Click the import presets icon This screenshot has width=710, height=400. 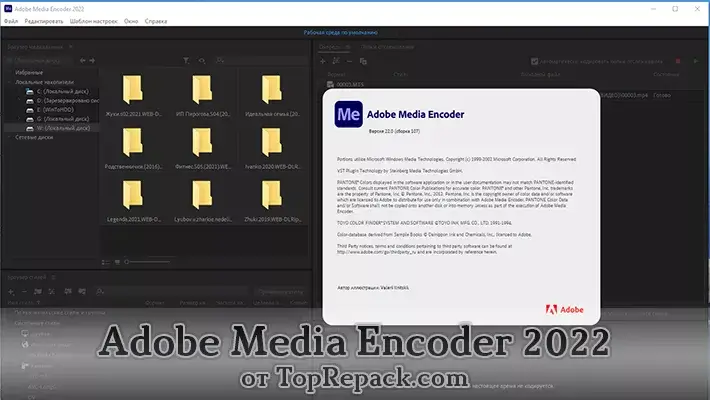tap(68, 292)
